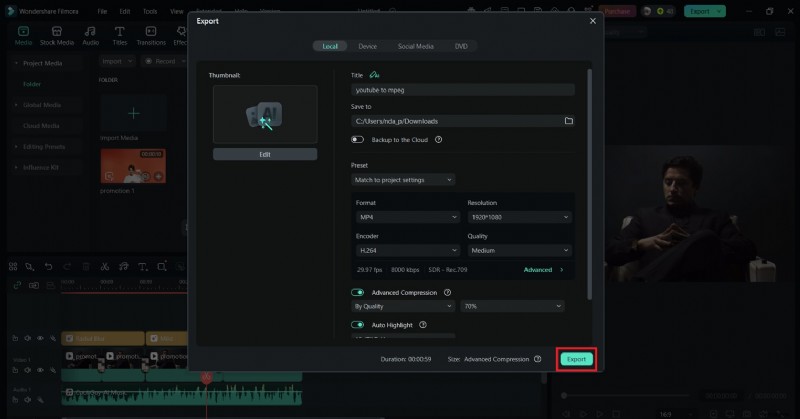Open the Save to folder browser
The height and width of the screenshot is (419, 800).
pyautogui.click(x=568, y=121)
